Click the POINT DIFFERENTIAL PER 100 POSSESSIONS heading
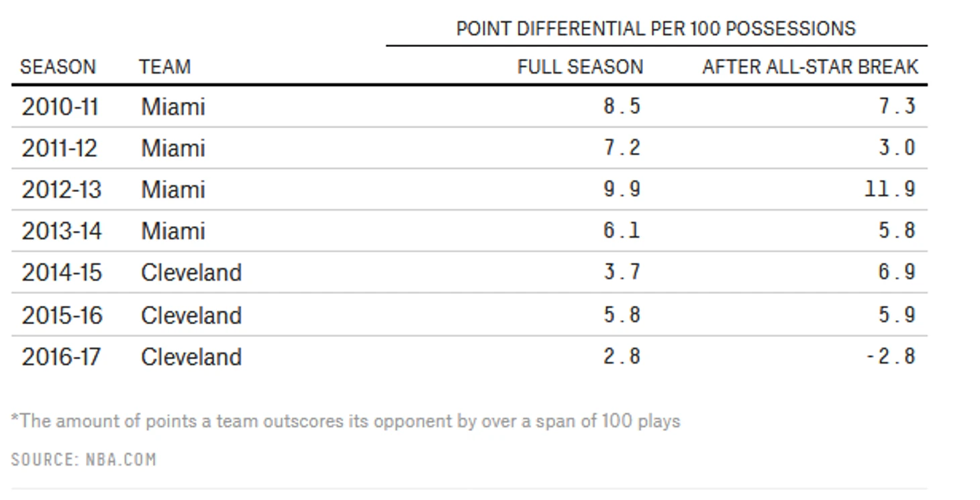The width and height of the screenshot is (980, 500). pos(656,29)
